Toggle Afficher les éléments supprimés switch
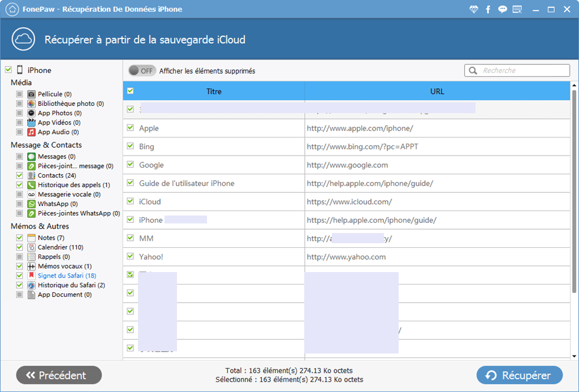This screenshot has height=392, width=579. [142, 71]
